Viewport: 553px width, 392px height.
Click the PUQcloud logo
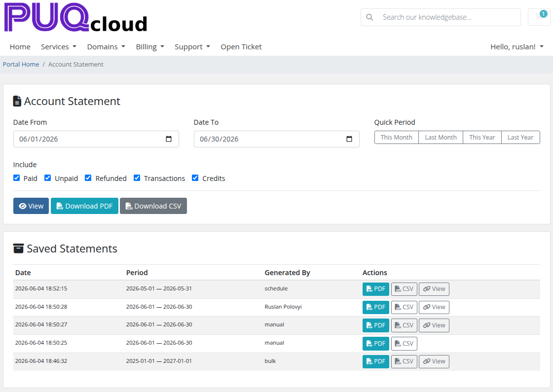[x=75, y=18]
